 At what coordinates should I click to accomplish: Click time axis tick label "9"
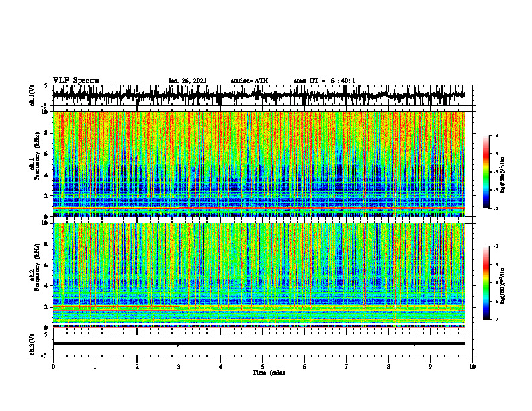tap(430, 367)
